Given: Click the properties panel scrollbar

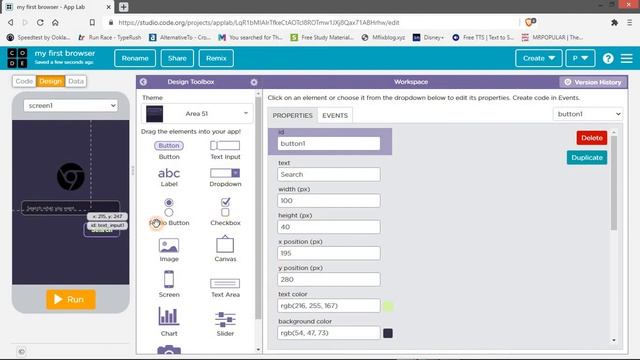Looking at the screenshot, I should tap(613, 184).
